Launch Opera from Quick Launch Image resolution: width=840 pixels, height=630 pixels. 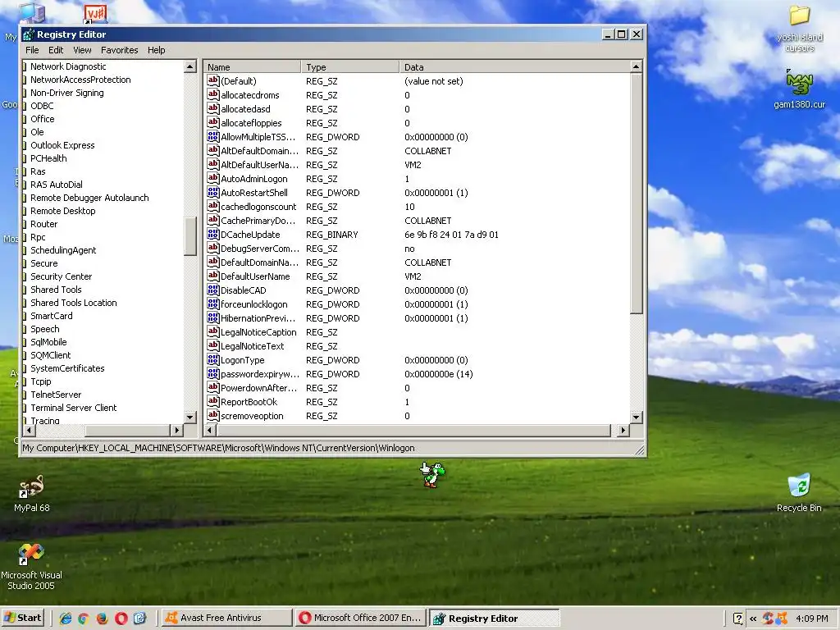tap(121, 619)
